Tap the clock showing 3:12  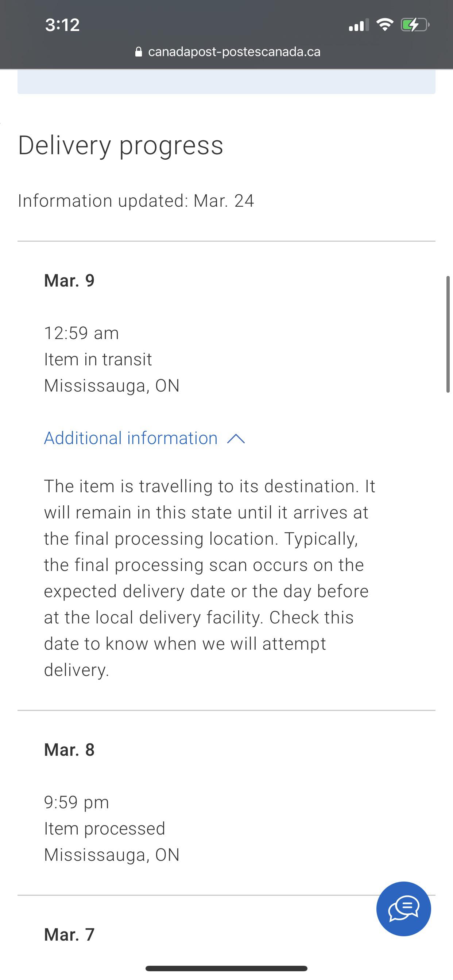tap(62, 24)
